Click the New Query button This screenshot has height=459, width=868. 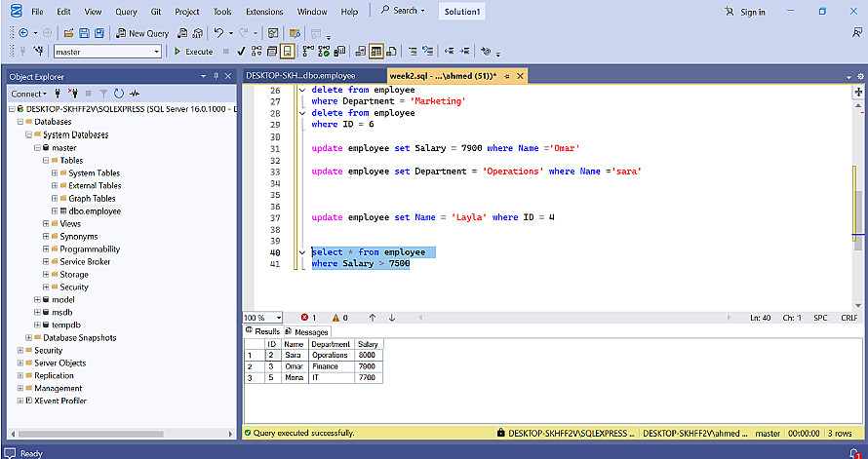[x=142, y=33]
